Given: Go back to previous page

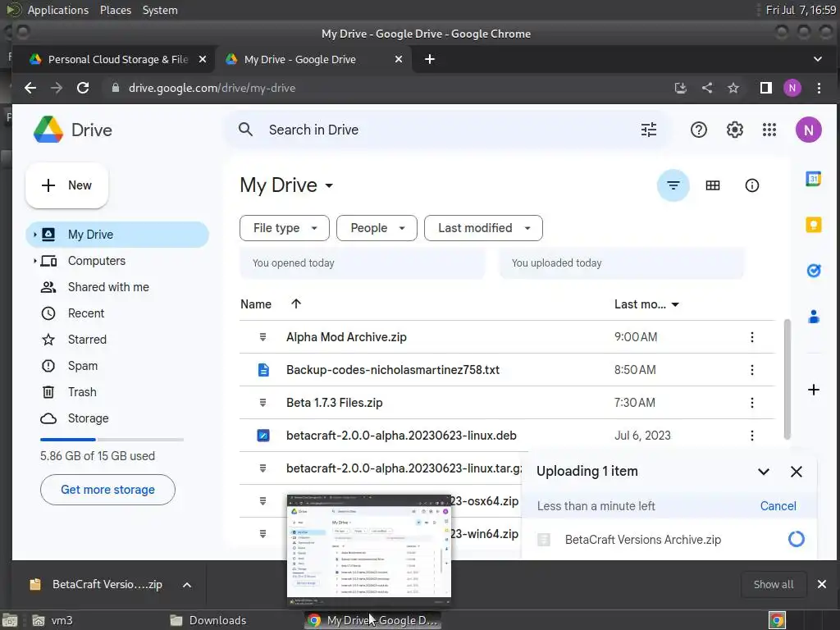Looking at the screenshot, I should point(30,88).
